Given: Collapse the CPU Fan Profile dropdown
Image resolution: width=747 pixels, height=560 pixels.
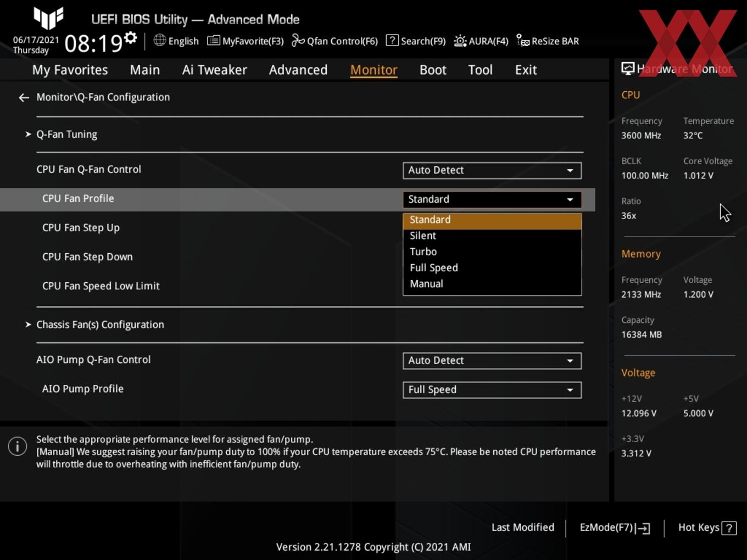Looking at the screenshot, I should click(492, 199).
